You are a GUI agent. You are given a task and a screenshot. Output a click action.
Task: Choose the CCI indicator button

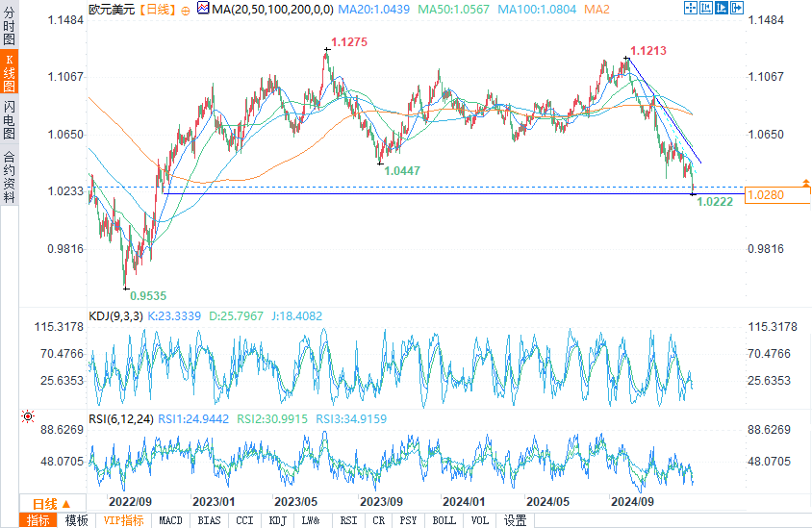click(x=244, y=520)
